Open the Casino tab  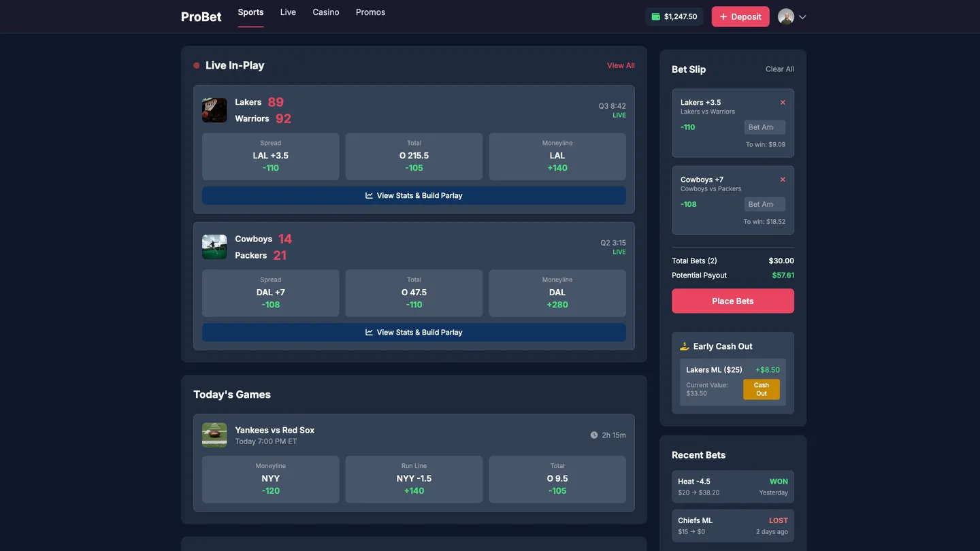point(326,12)
